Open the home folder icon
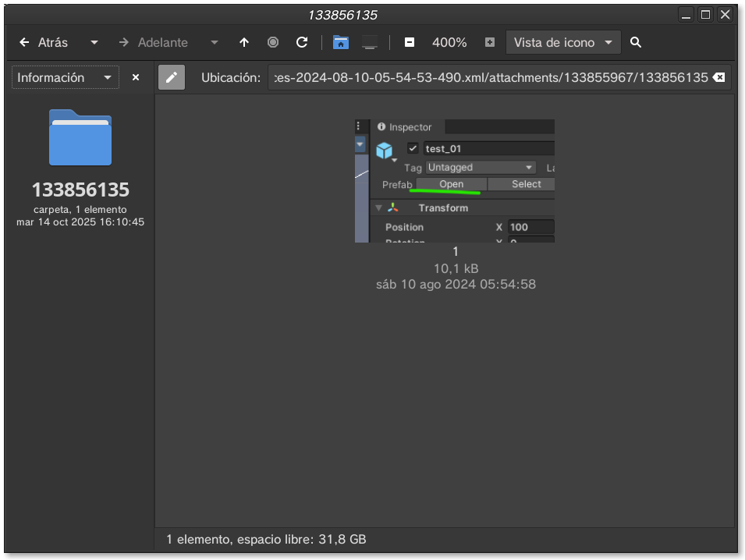The image size is (745, 560). [x=341, y=43]
